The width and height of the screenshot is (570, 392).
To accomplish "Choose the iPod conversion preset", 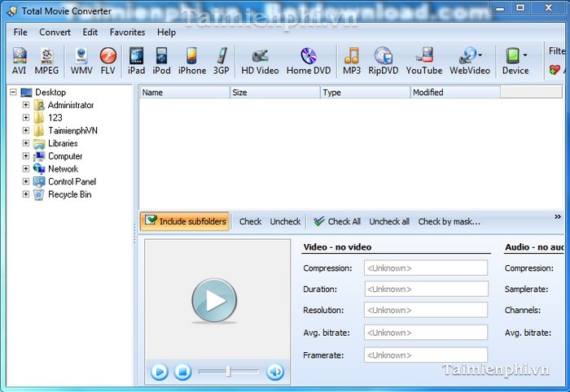I will pos(161,61).
